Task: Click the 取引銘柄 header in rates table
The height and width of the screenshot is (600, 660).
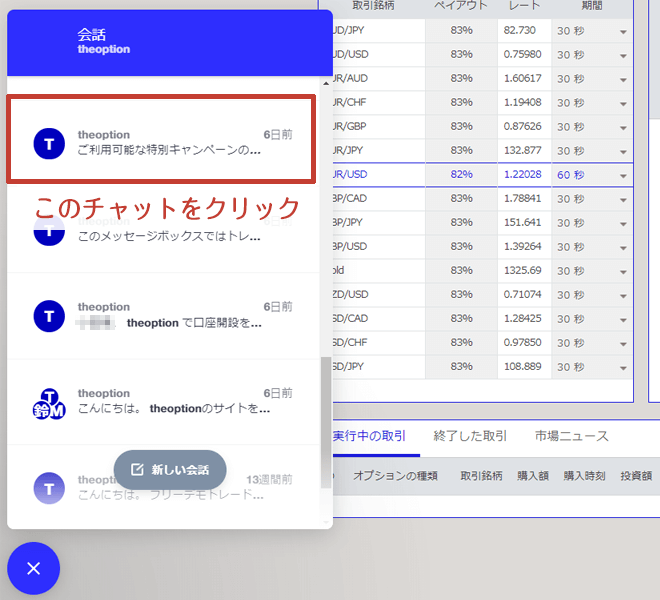Action: 373,5
